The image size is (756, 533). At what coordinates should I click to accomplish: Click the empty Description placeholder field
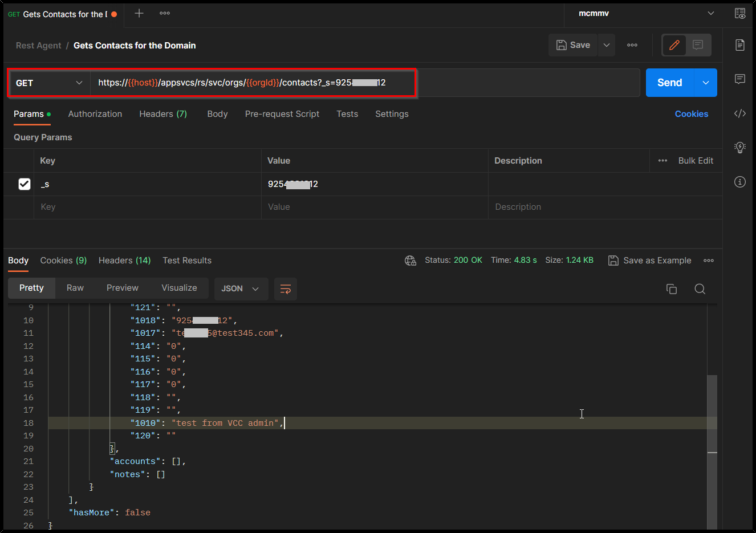605,207
